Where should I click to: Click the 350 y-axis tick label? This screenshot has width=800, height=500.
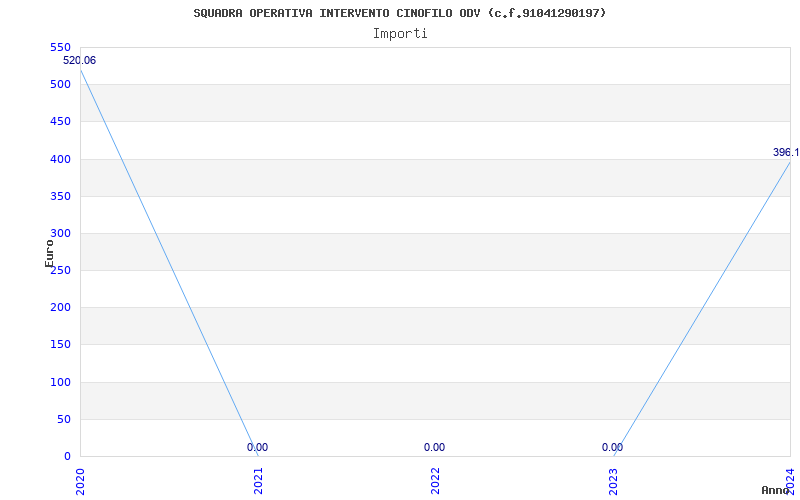pyautogui.click(x=60, y=196)
